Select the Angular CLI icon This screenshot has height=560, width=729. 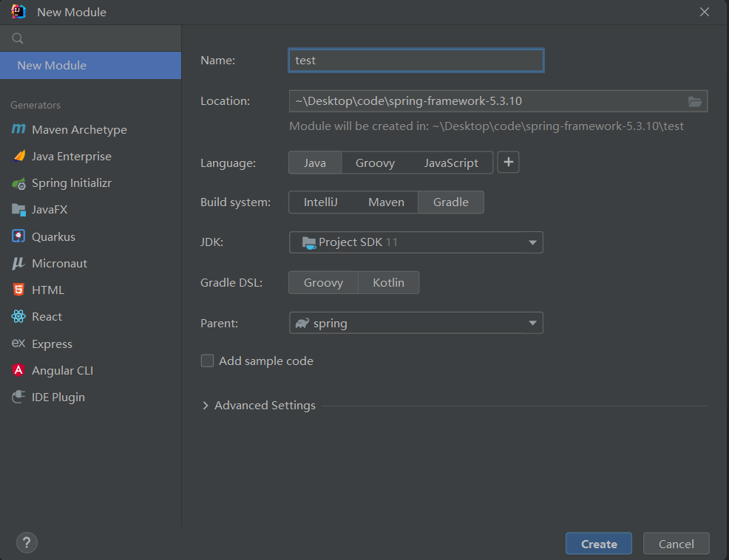[x=18, y=370]
